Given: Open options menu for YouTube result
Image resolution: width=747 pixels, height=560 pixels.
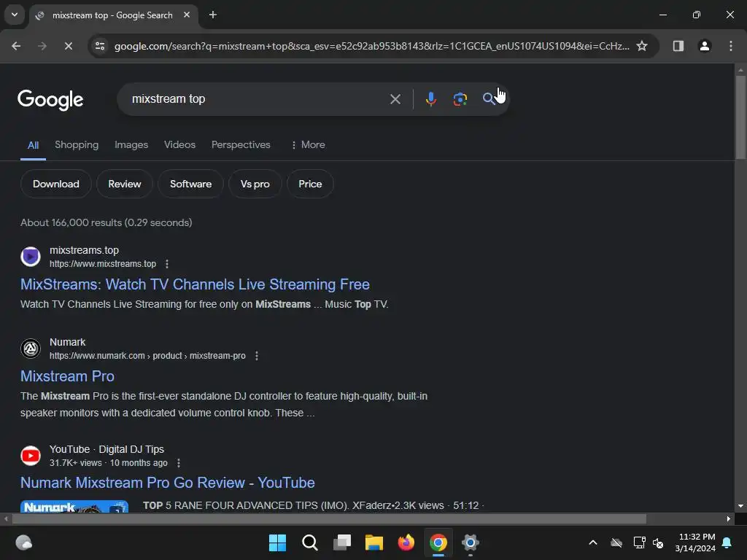Looking at the screenshot, I should click(x=179, y=463).
